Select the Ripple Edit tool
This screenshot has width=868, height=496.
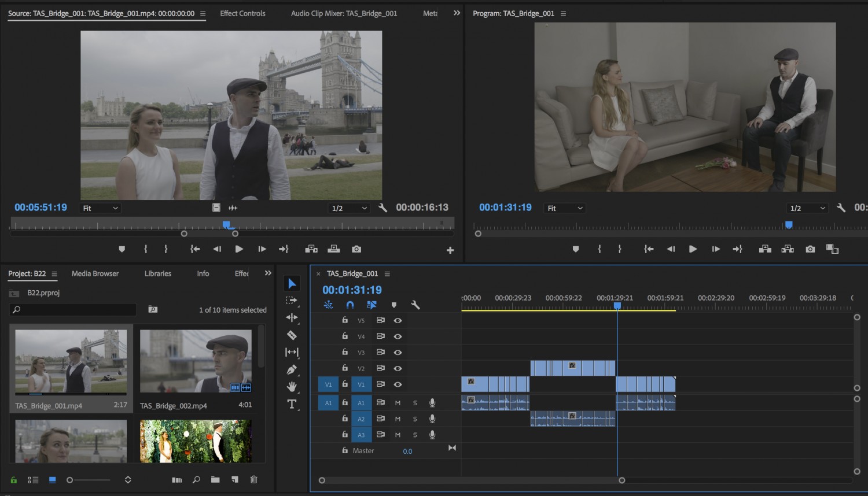292,317
